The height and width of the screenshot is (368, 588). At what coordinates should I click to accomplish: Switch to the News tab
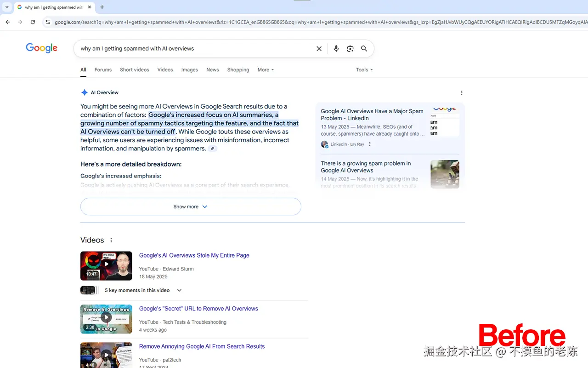pyautogui.click(x=213, y=70)
